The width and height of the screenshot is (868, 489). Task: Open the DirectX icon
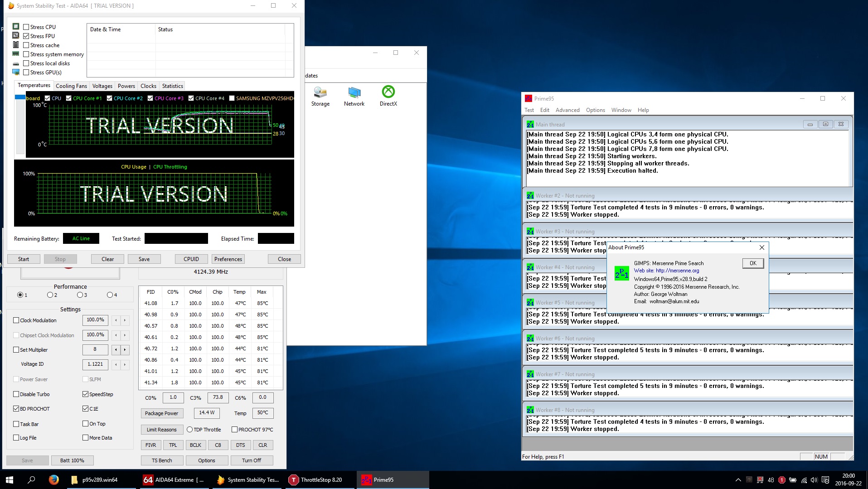click(388, 96)
